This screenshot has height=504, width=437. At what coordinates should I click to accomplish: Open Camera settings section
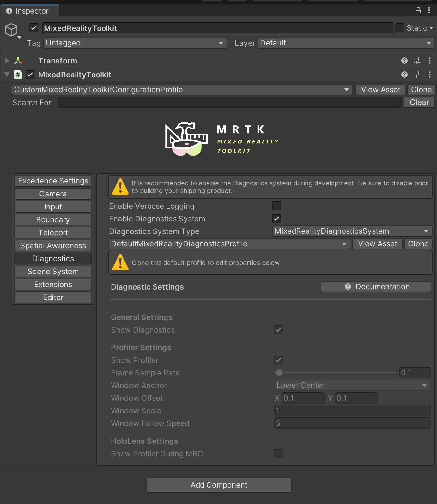coord(53,194)
